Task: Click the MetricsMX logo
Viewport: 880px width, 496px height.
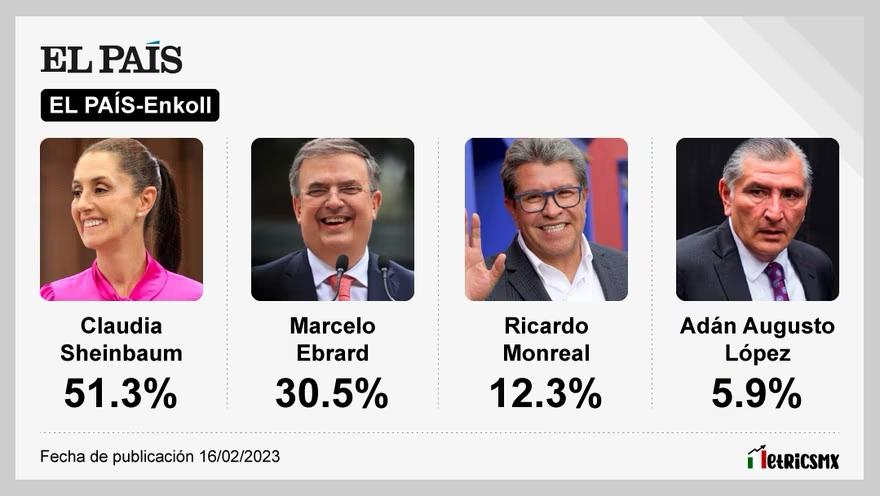Action: tap(793, 458)
